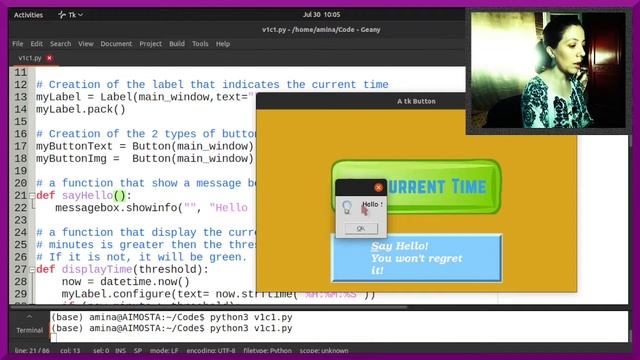Screen dimensions: 640x360
Task: Click 'filetype: Python' in status bar
Action: [x=267, y=351]
